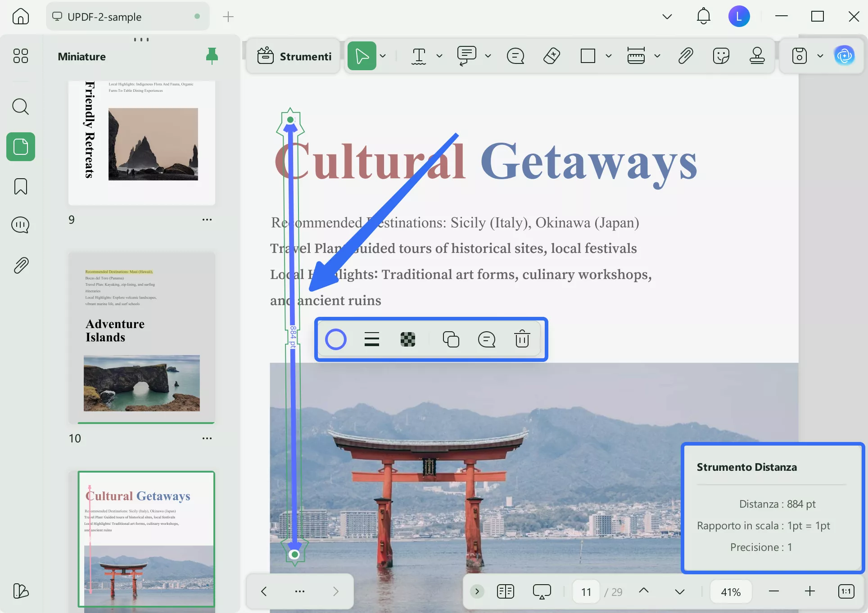Expand the rectangle shape dropdown arrow
Screen dimensions: 868x613
tap(609, 56)
